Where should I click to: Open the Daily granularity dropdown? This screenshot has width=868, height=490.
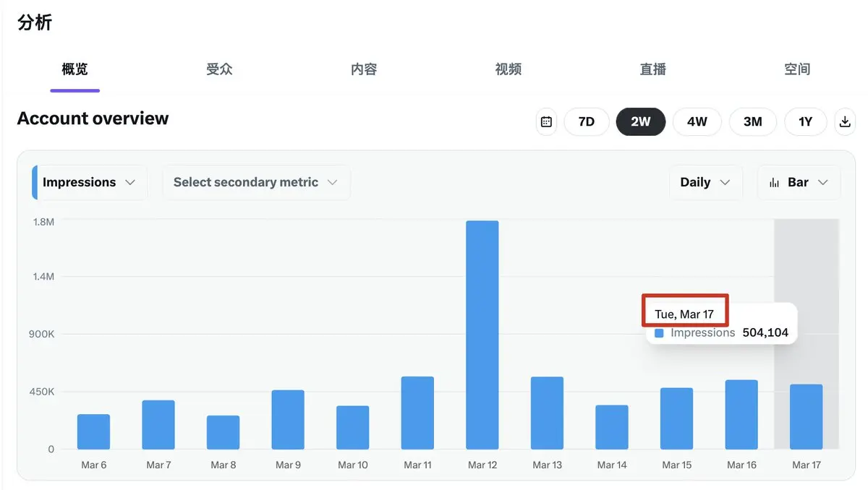point(706,182)
